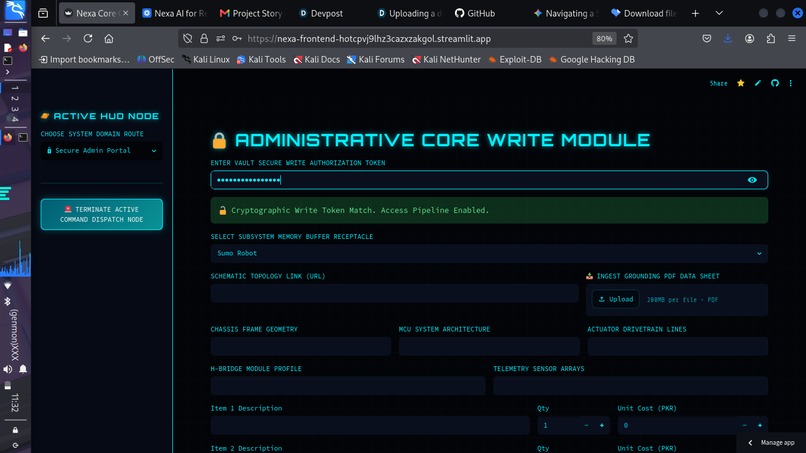Click the Chassis Frame Geometry field

point(301,346)
